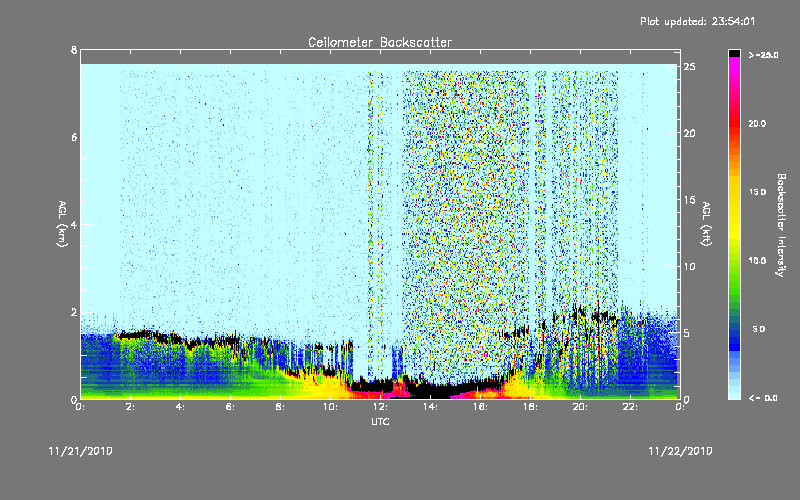Click the 25 tick on kft axis

click(689, 67)
